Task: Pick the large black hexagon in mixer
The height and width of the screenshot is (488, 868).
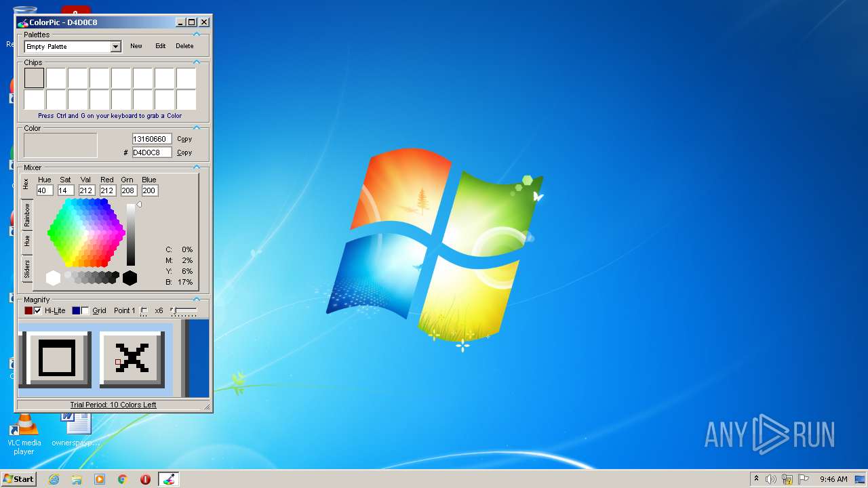Action: coord(130,278)
